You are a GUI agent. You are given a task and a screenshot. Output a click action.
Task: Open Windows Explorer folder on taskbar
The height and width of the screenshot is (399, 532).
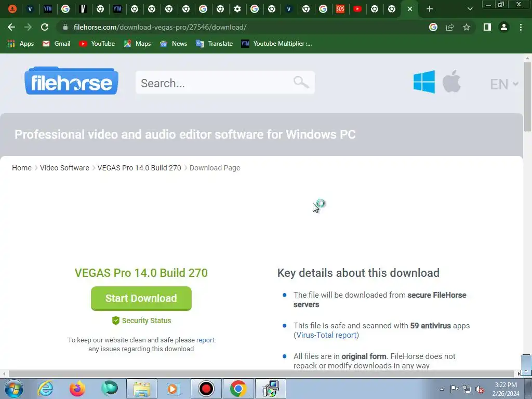pyautogui.click(x=141, y=389)
